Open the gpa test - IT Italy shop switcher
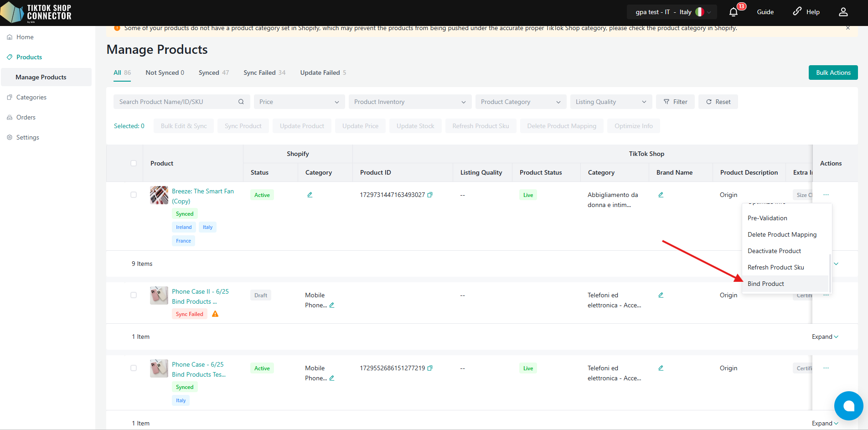The image size is (868, 430). (672, 12)
